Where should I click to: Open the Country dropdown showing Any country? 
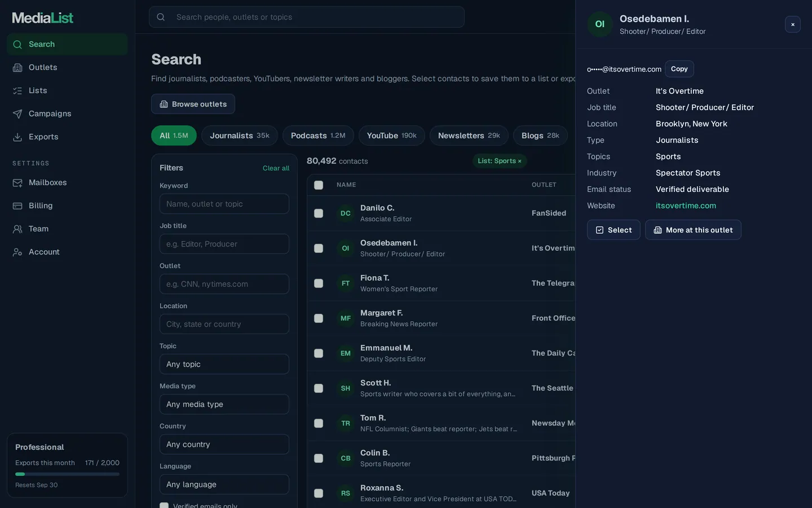pos(224,444)
